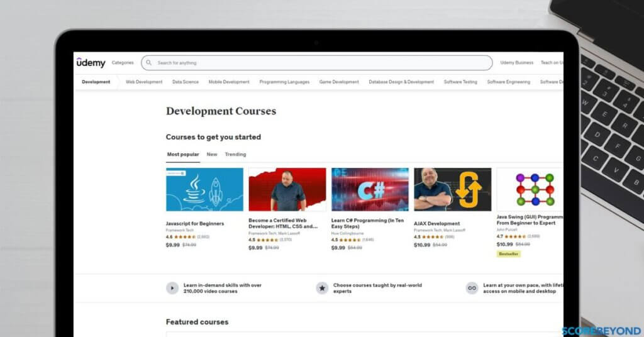This screenshot has width=644, height=337.
Task: Go to Programming Languages subcategory
Action: [x=284, y=82]
